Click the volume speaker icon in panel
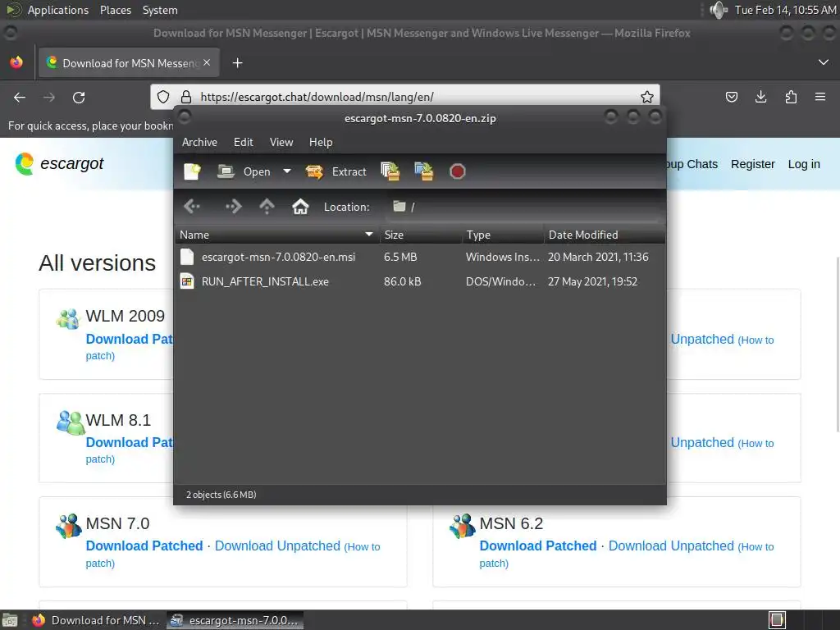Viewport: 840px width, 630px height. (719, 10)
